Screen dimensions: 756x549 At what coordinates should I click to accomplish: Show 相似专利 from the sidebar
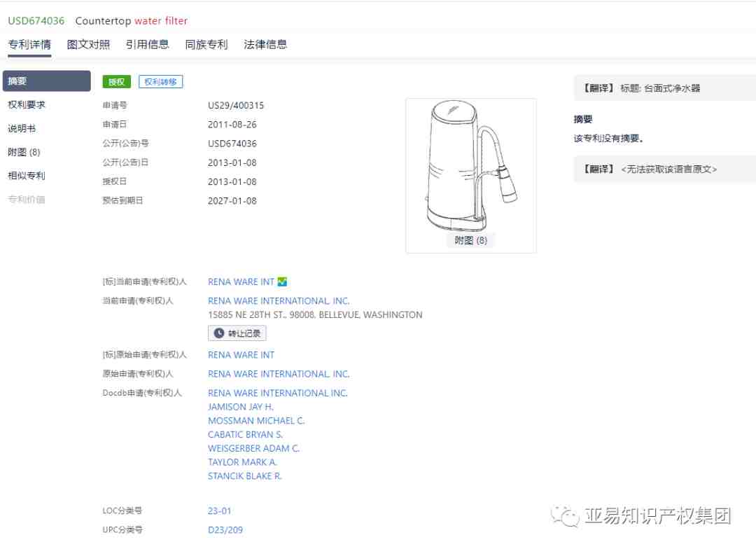coord(27,176)
